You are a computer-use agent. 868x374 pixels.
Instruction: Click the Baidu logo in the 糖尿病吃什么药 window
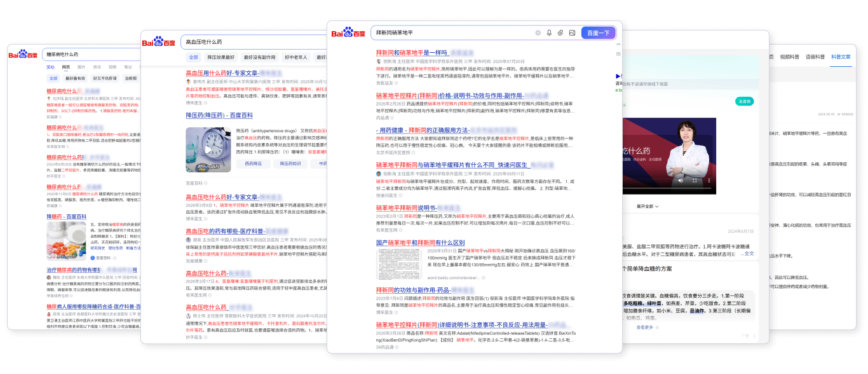23,55
